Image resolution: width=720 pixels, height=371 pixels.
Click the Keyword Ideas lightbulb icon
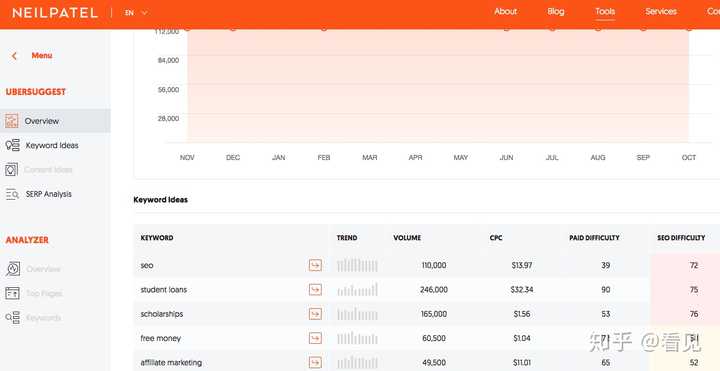(12, 145)
